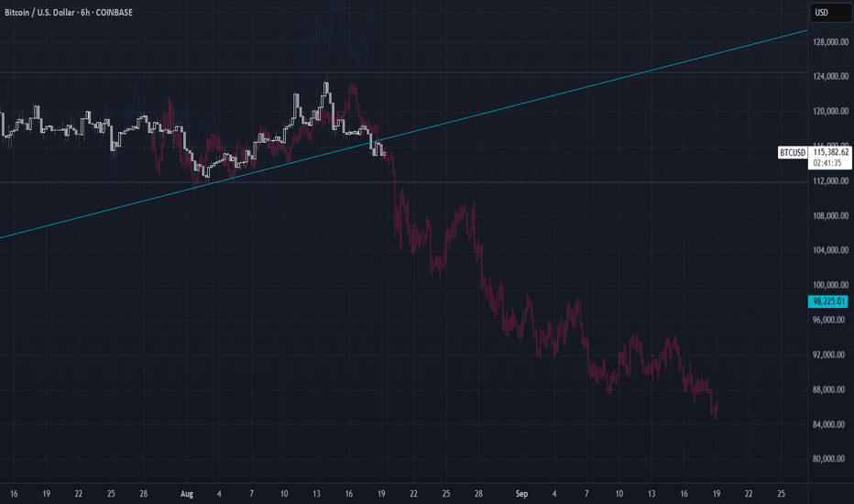This screenshot has width=854, height=504.
Task: Click the 96,000.00 price axis label
Action: coord(830,320)
